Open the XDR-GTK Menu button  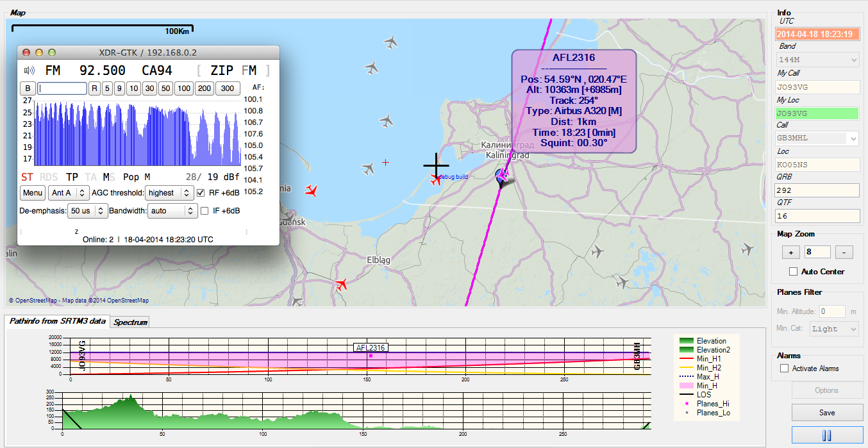(32, 193)
